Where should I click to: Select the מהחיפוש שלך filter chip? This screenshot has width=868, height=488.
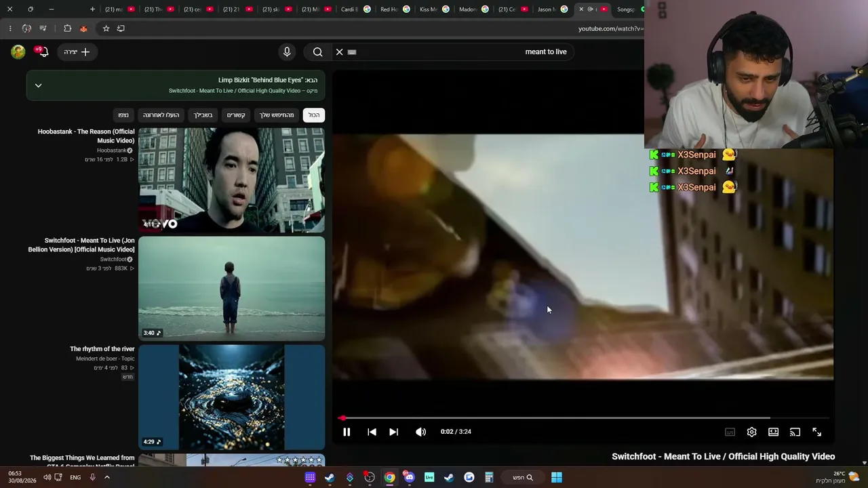point(277,115)
